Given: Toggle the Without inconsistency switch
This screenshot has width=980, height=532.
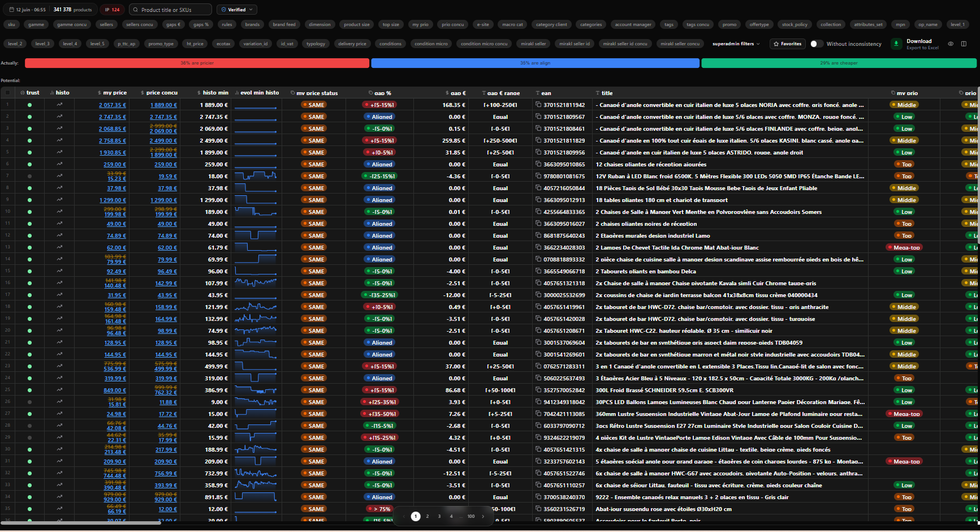Looking at the screenshot, I should tap(816, 44).
